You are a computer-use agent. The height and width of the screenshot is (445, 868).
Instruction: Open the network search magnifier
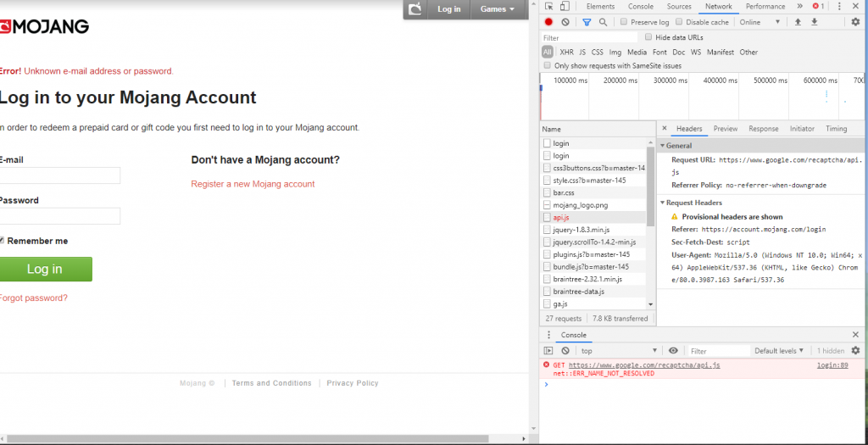pos(603,22)
